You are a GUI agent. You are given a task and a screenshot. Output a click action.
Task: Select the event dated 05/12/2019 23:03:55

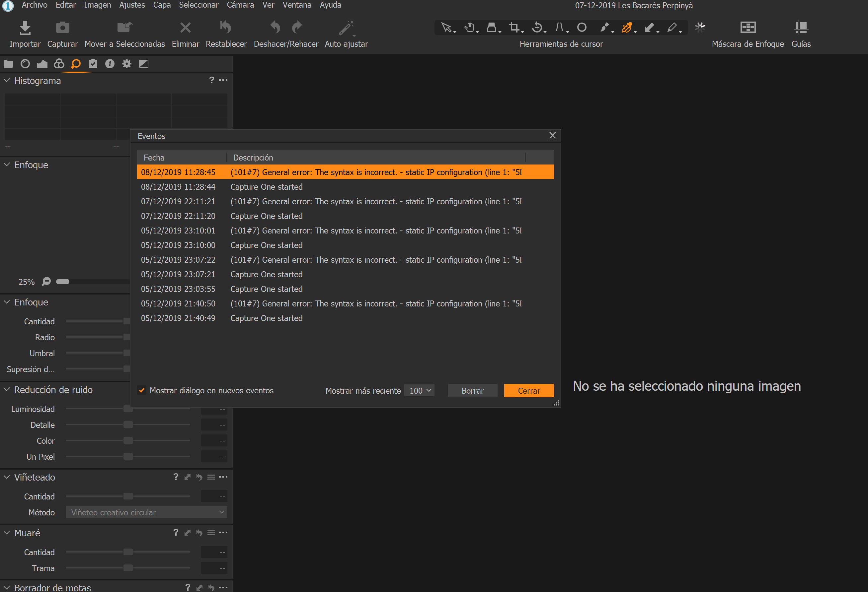[346, 289]
